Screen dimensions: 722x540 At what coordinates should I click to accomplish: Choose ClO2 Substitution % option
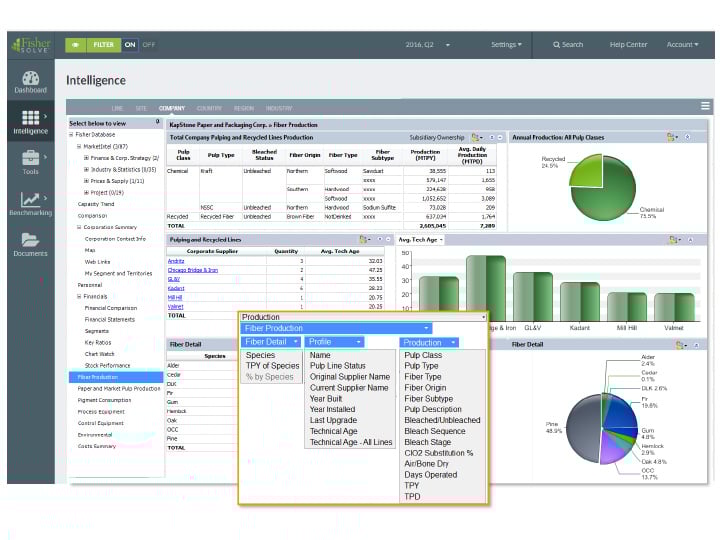click(438, 453)
